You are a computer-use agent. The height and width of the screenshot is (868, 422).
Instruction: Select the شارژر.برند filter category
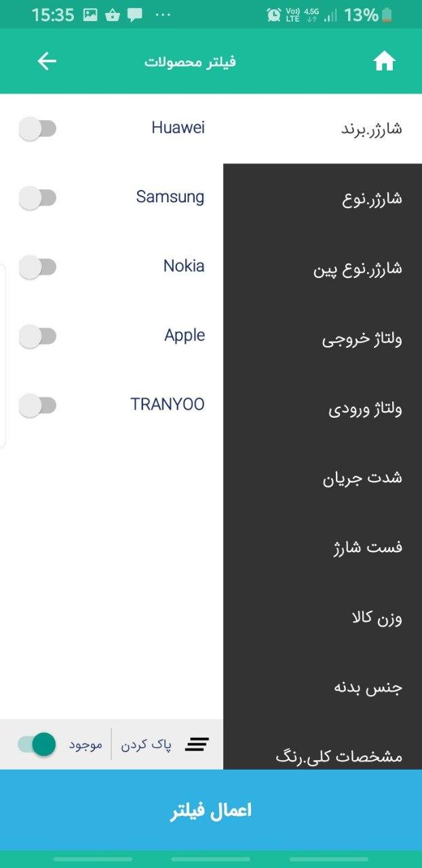(371, 129)
